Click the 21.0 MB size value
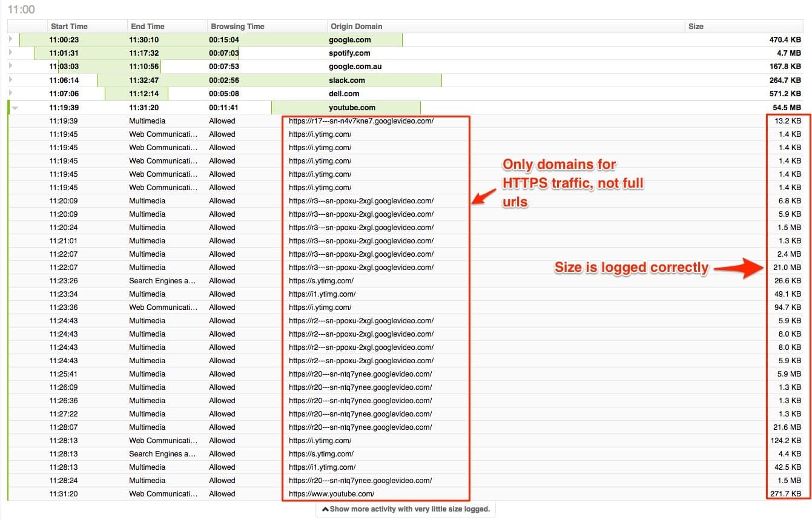 pyautogui.click(x=787, y=268)
